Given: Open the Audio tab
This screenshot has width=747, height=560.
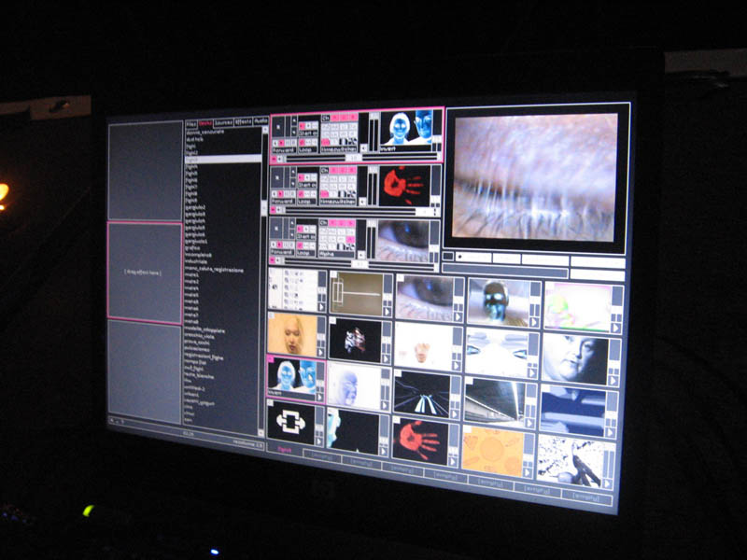Looking at the screenshot, I should pyautogui.click(x=261, y=121).
